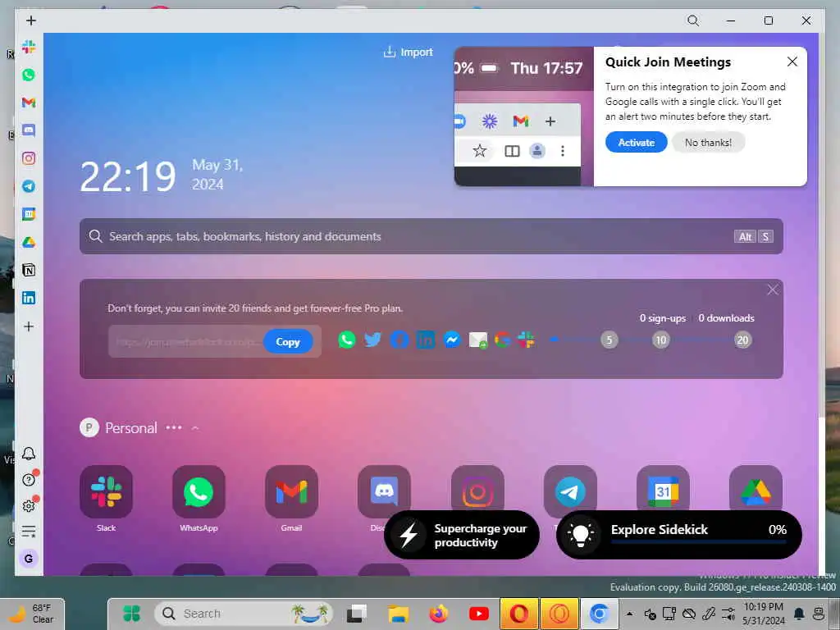This screenshot has height=630, width=840.
Task: Share invite via Messenger icon
Action: 452,340
